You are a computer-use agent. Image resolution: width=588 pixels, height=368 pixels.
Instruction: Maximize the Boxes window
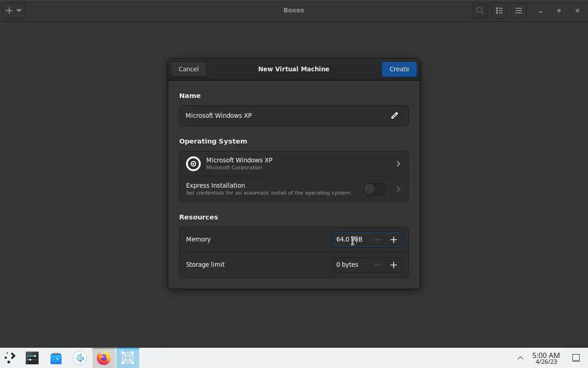[559, 11]
